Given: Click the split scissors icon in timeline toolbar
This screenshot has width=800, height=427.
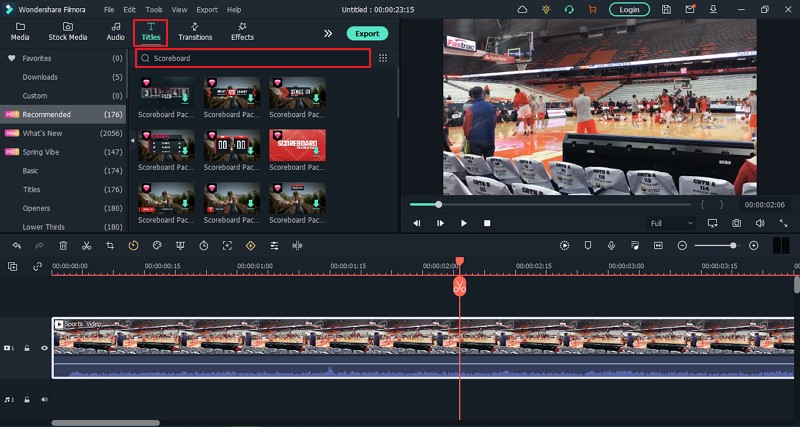Looking at the screenshot, I should (87, 245).
